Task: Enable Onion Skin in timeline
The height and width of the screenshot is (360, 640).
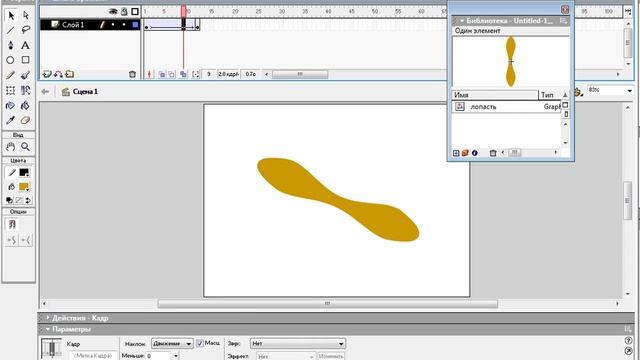Action: (162, 74)
